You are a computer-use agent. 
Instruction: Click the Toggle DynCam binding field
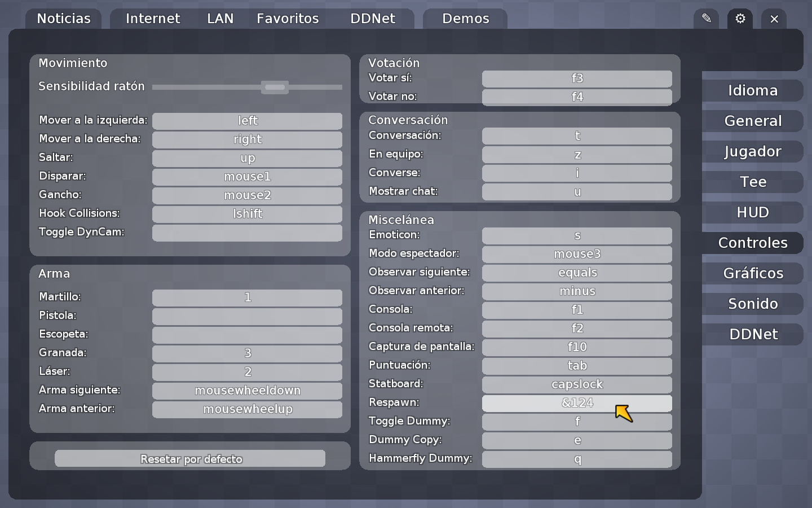tap(247, 233)
